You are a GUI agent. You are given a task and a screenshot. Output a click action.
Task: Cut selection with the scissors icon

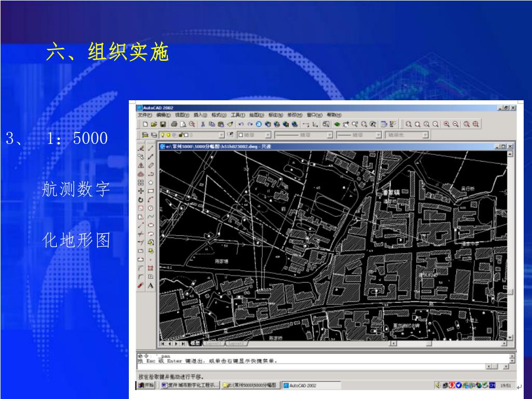[x=203, y=125]
